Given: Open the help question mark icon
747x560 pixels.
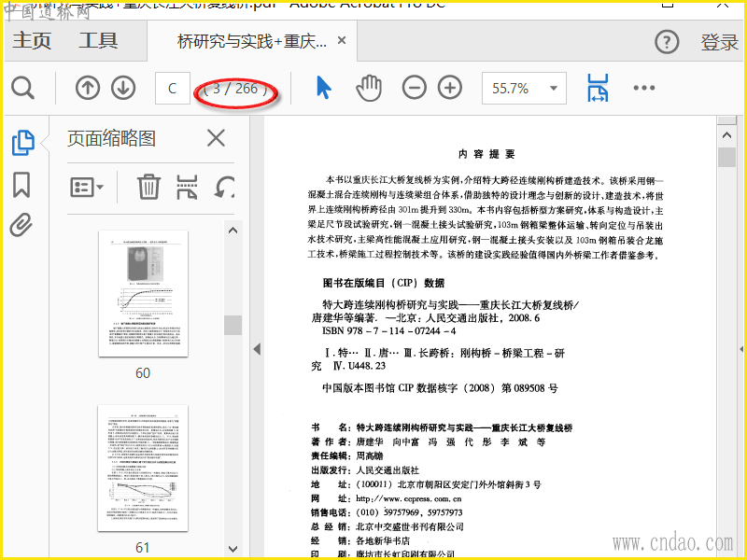Looking at the screenshot, I should [667, 42].
